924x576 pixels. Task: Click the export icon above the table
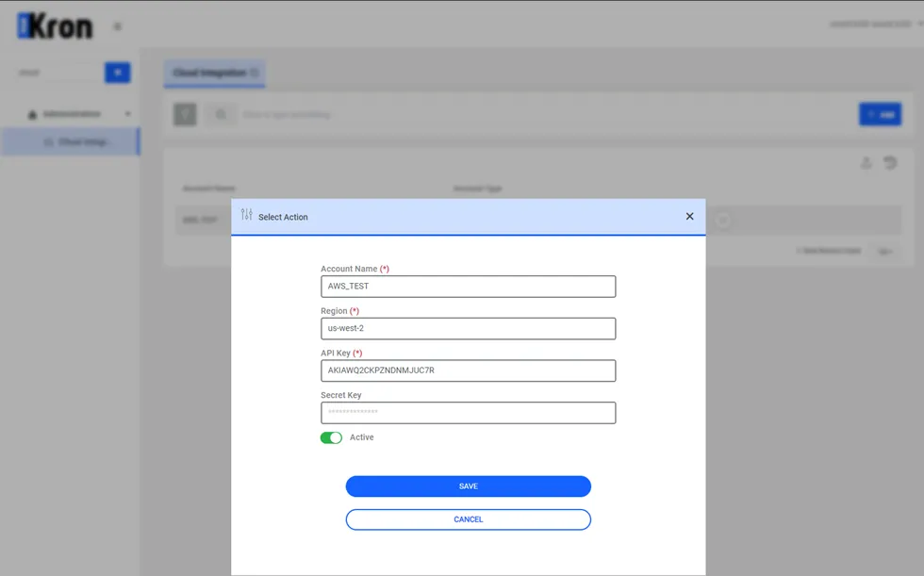(x=866, y=163)
